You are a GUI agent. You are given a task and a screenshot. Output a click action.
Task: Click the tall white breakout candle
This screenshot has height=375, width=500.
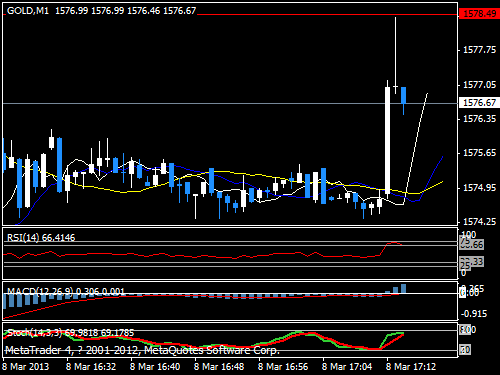click(387, 140)
